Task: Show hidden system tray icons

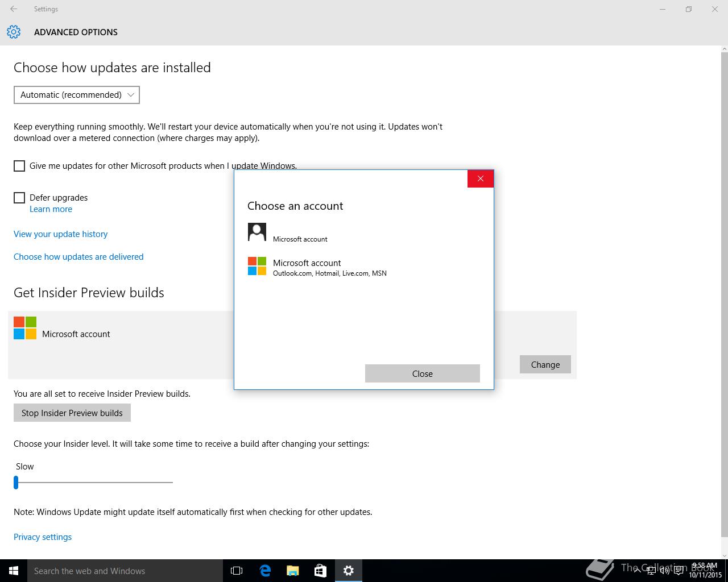Action: pyautogui.click(x=637, y=571)
